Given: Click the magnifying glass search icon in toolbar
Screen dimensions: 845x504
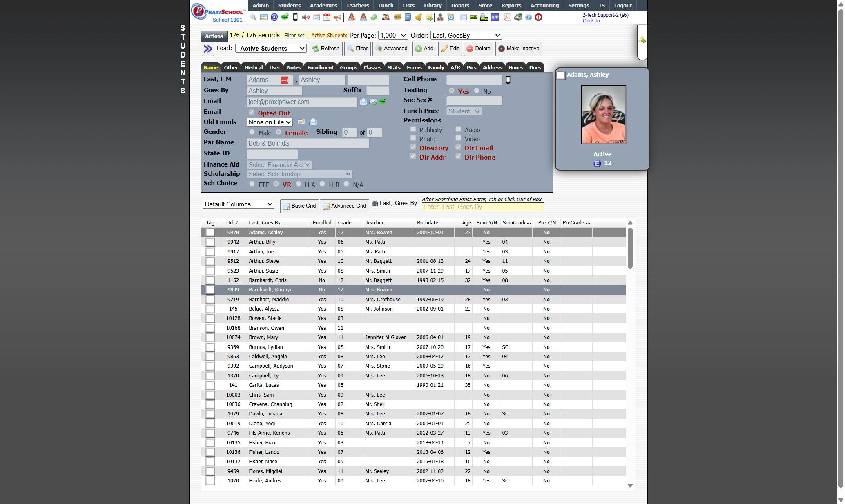Looking at the screenshot, I should point(253,17).
